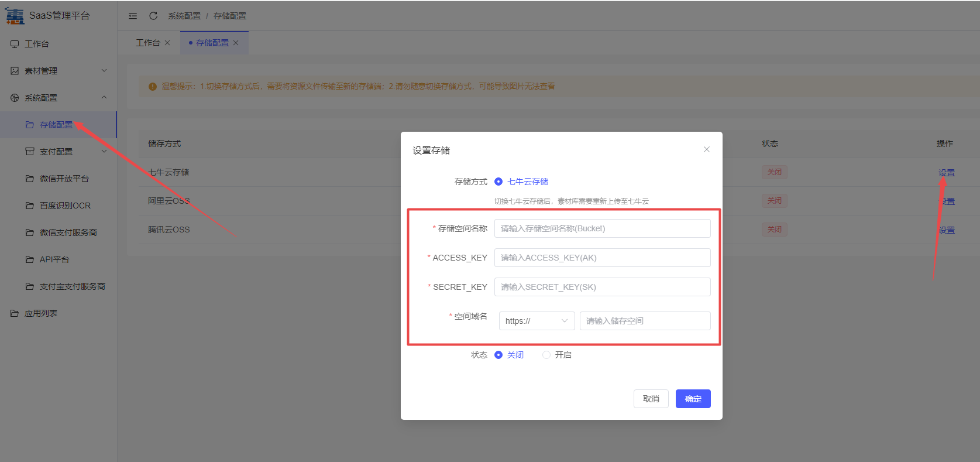980x462 pixels.
Task: Close the 工作台 tab with X
Action: (x=167, y=43)
